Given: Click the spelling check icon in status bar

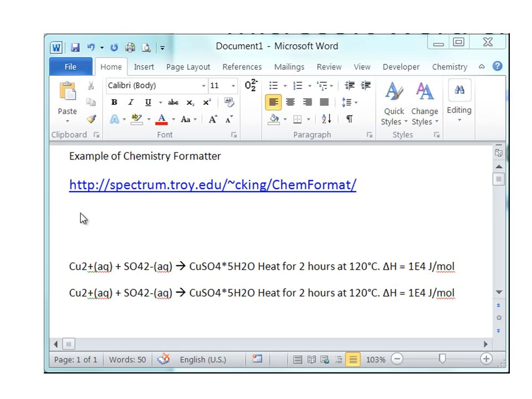Looking at the screenshot, I should coord(163,359).
